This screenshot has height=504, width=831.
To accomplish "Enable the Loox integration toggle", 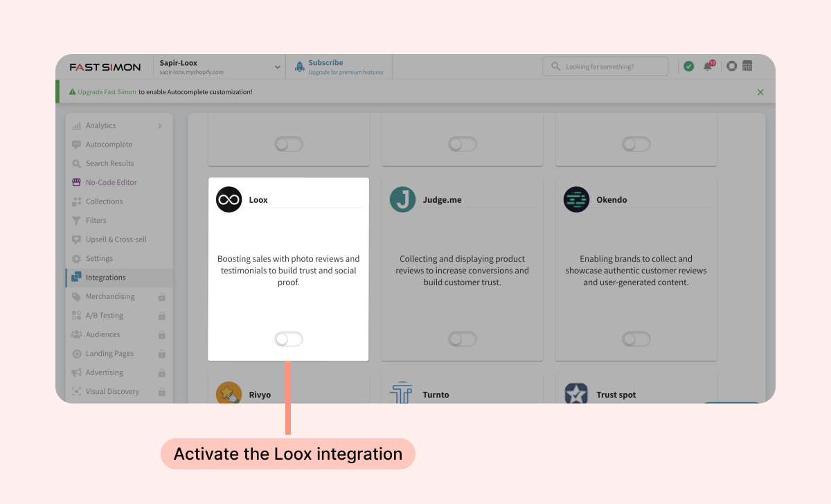I will [289, 339].
